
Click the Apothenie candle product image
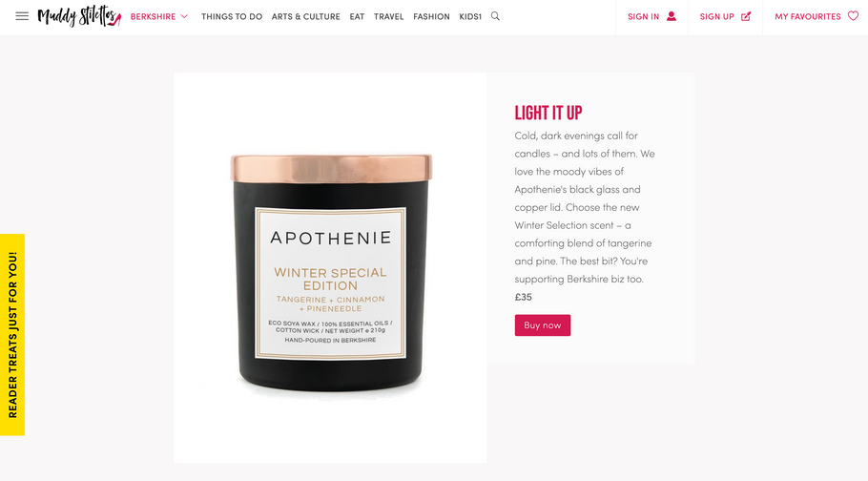pos(330,267)
